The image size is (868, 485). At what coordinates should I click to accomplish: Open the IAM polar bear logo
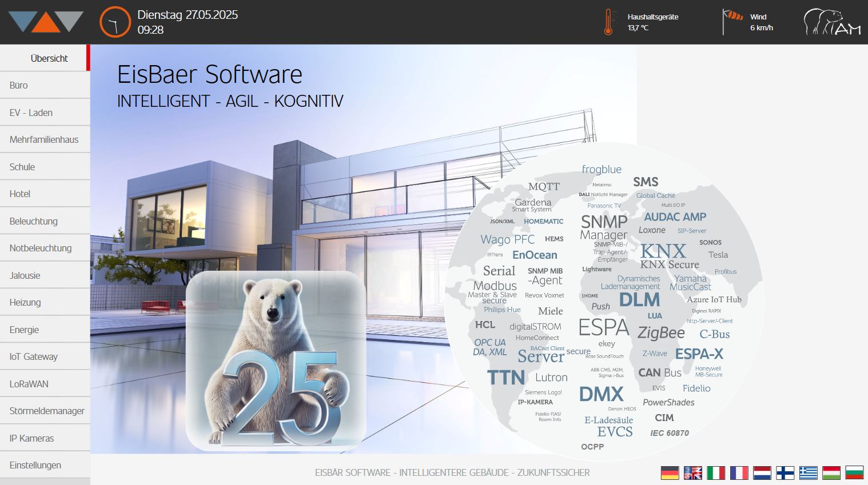point(832,22)
